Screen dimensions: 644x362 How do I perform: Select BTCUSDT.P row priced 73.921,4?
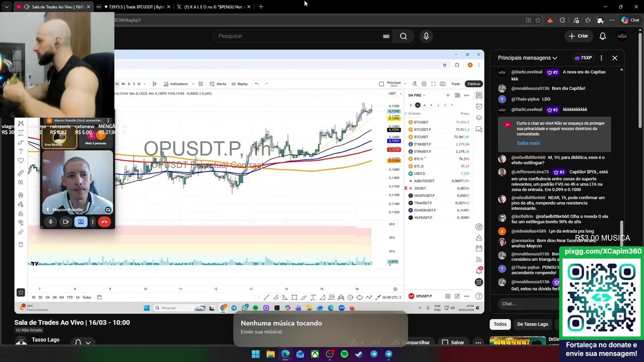pos(439,129)
